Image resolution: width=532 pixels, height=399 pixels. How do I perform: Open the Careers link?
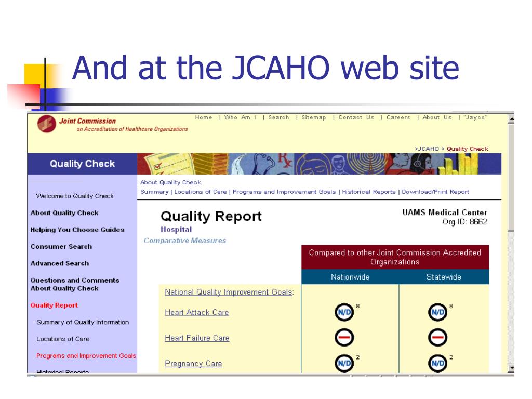[x=398, y=117]
